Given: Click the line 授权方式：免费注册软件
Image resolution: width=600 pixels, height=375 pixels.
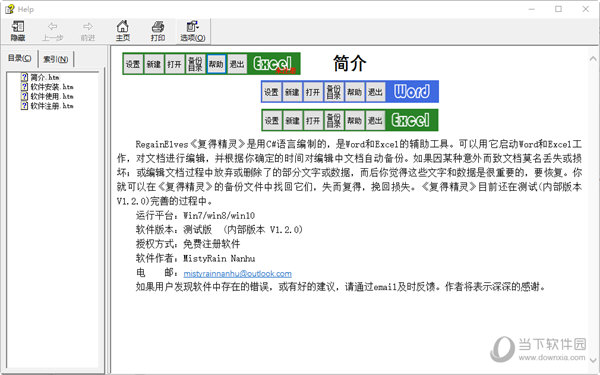Looking at the screenshot, I should (x=188, y=244).
